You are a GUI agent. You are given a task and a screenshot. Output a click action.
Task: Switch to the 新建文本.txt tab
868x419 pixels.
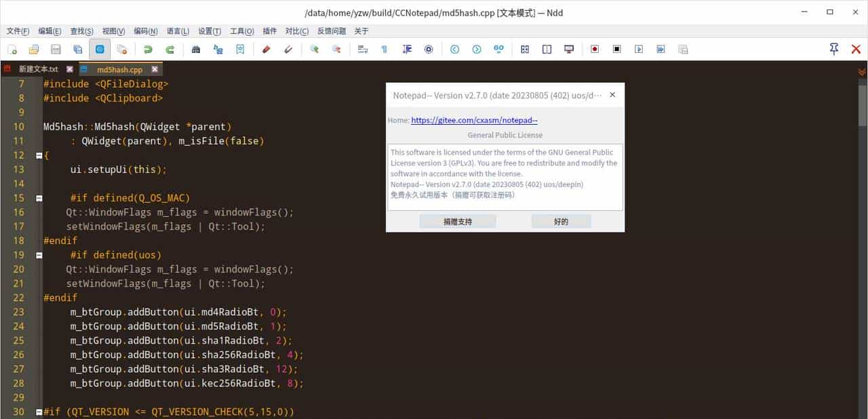[x=37, y=68]
